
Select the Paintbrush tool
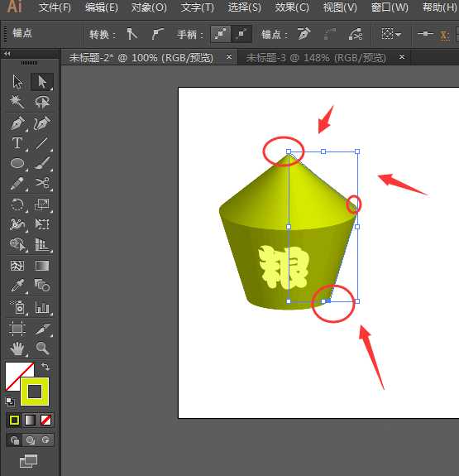(x=42, y=163)
